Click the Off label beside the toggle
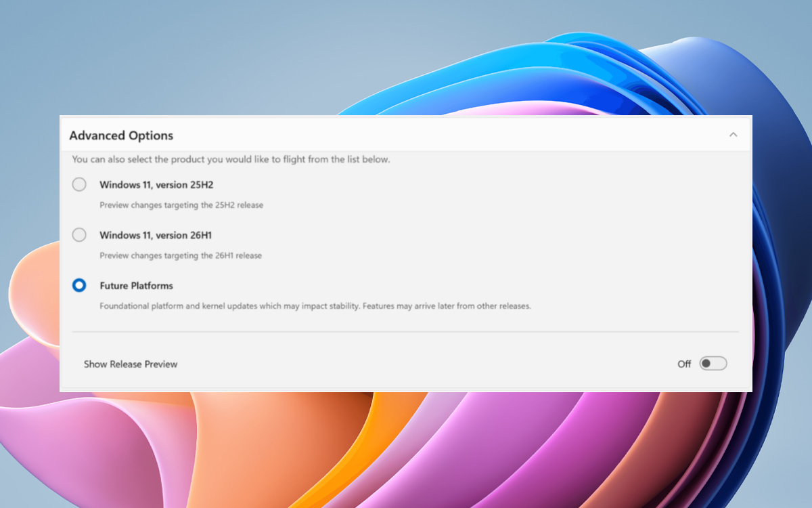Image resolution: width=812 pixels, height=508 pixels. [683, 364]
